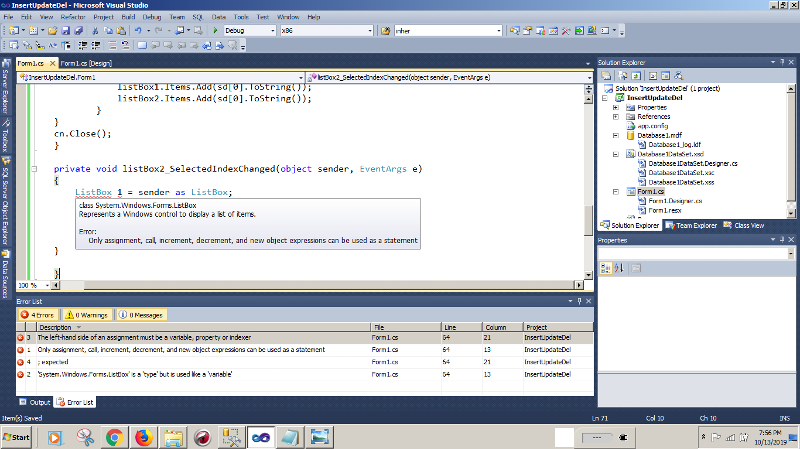Toggle the 0 Messages filter
The height and width of the screenshot is (449, 800).
(141, 315)
